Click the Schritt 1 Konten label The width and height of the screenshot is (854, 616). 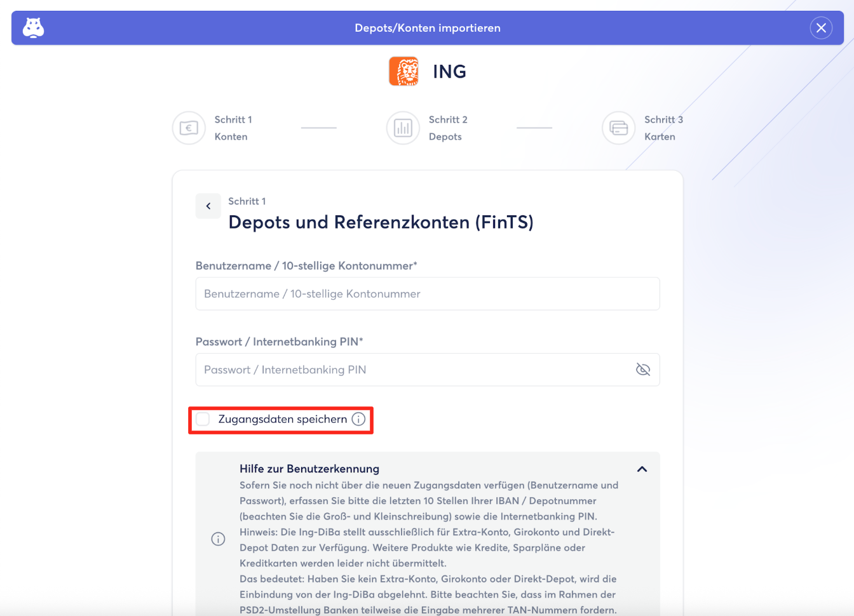click(x=233, y=128)
